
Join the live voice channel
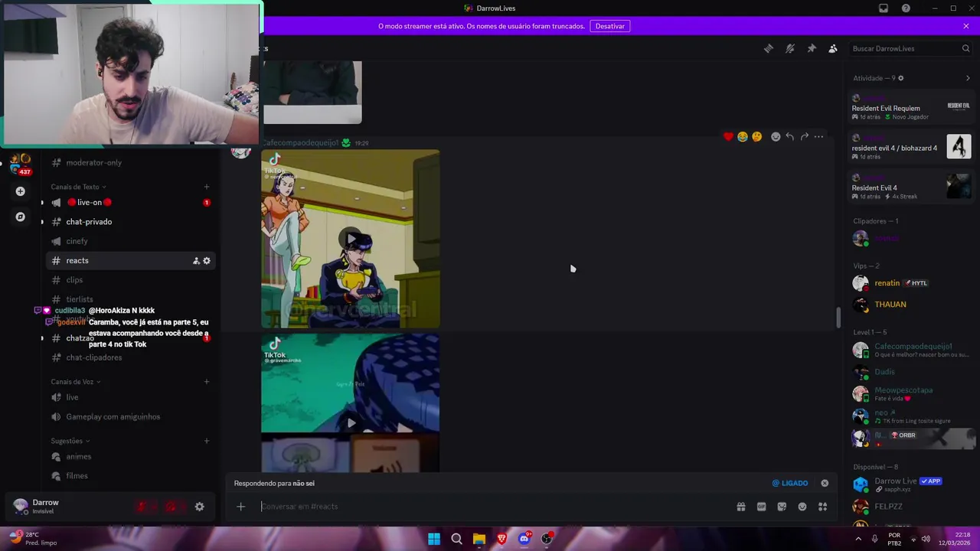(x=129, y=397)
